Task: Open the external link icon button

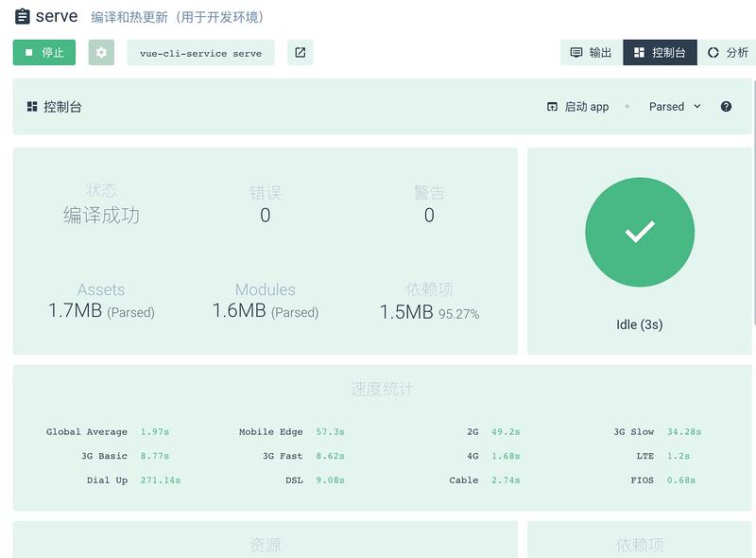Action: pyautogui.click(x=300, y=52)
